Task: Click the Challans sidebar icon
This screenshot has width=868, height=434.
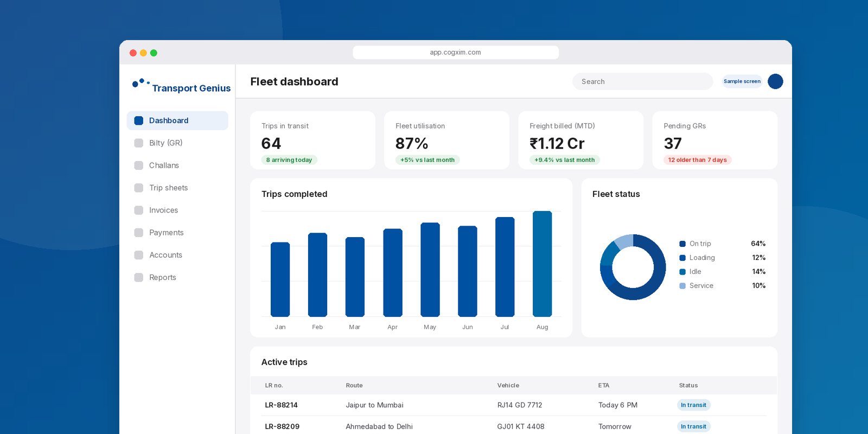Action: pyautogui.click(x=139, y=165)
